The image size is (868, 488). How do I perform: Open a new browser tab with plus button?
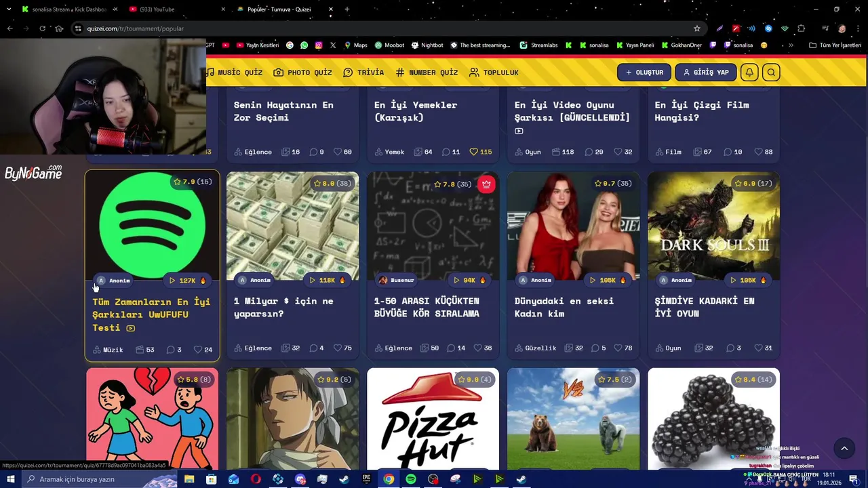[347, 9]
